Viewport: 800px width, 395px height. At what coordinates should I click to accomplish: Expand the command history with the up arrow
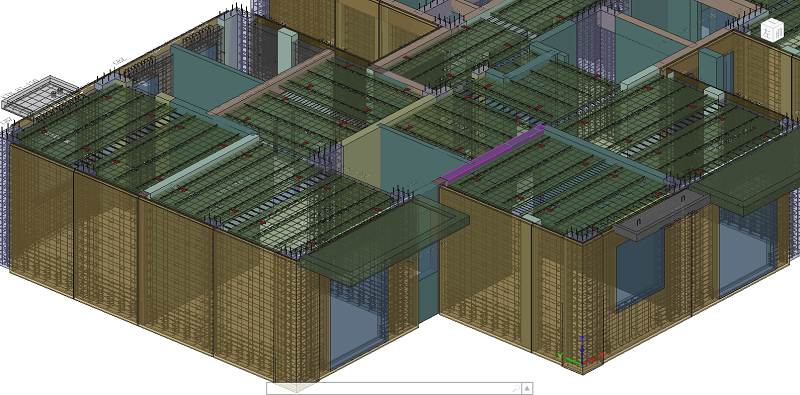point(528,388)
